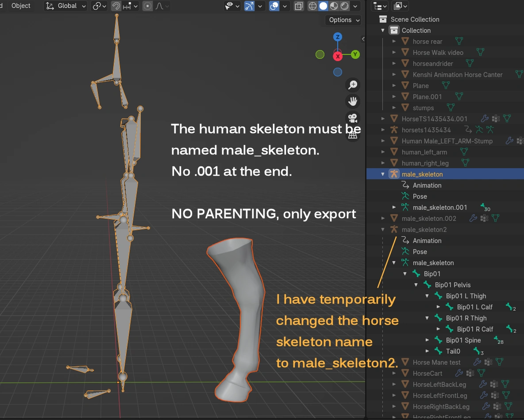
Task: Click modifier wrench icon beside HorseCart
Action: pos(459,373)
